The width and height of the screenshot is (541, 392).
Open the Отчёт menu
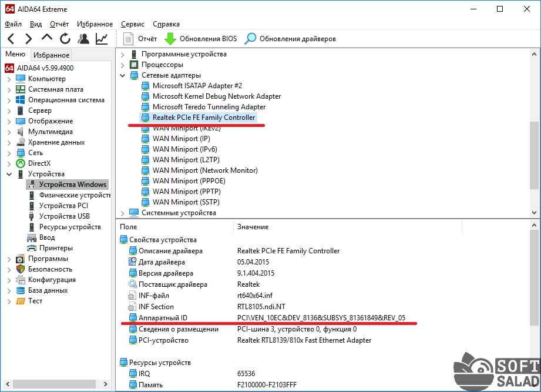[x=59, y=24]
